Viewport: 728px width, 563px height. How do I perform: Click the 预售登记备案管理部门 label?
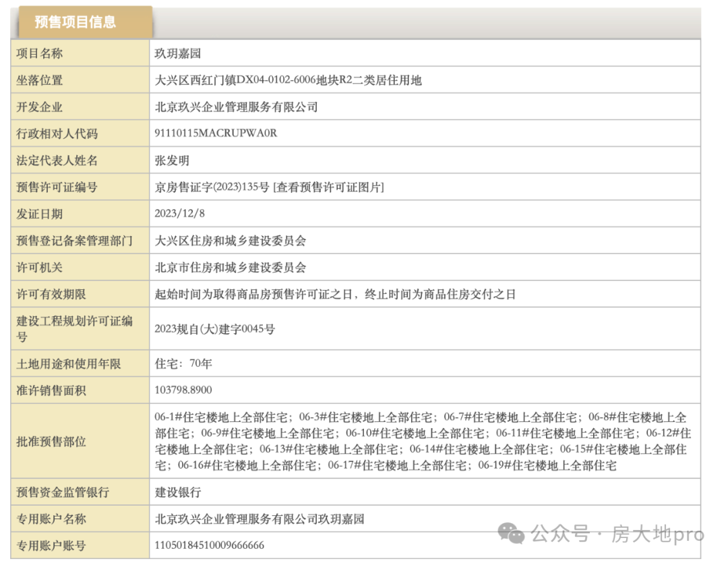click(x=74, y=241)
